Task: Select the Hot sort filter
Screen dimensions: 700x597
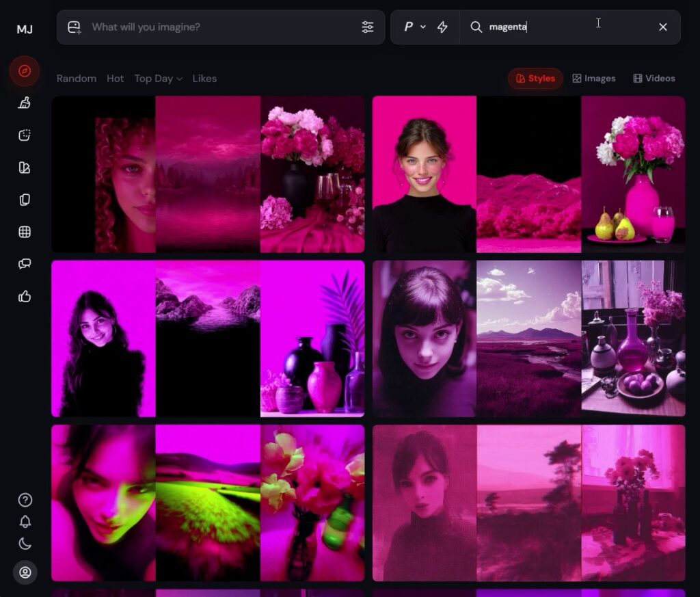Action: pyautogui.click(x=115, y=79)
